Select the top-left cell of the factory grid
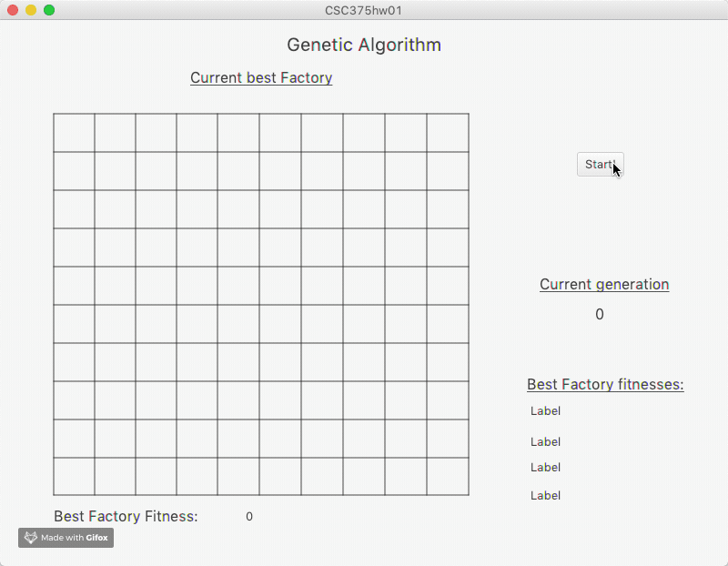This screenshot has height=566, width=728. 74,133
